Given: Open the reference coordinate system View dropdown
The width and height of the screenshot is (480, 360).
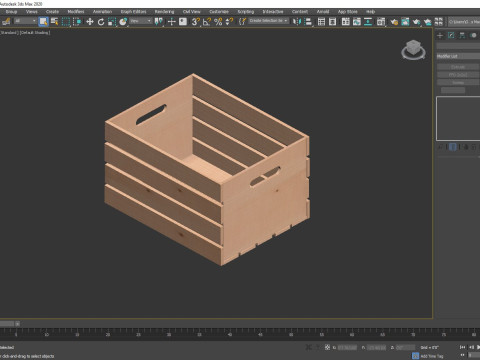Looking at the screenshot, I should click(141, 21).
